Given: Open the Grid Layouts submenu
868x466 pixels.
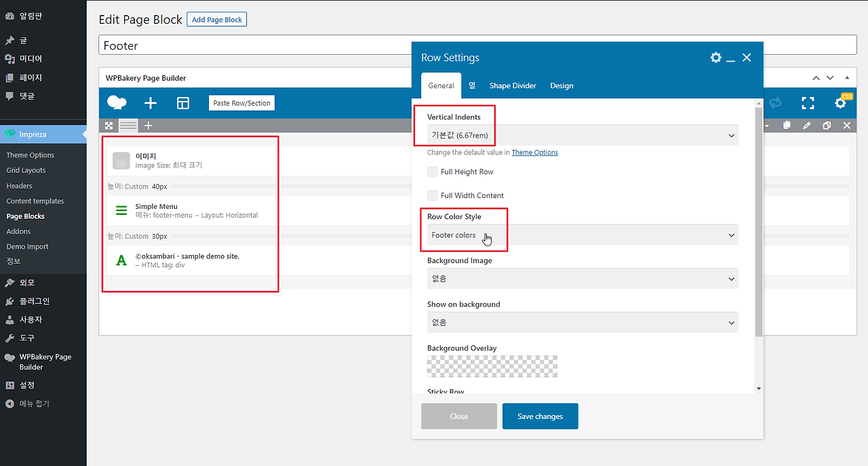Looking at the screenshot, I should click(26, 170).
